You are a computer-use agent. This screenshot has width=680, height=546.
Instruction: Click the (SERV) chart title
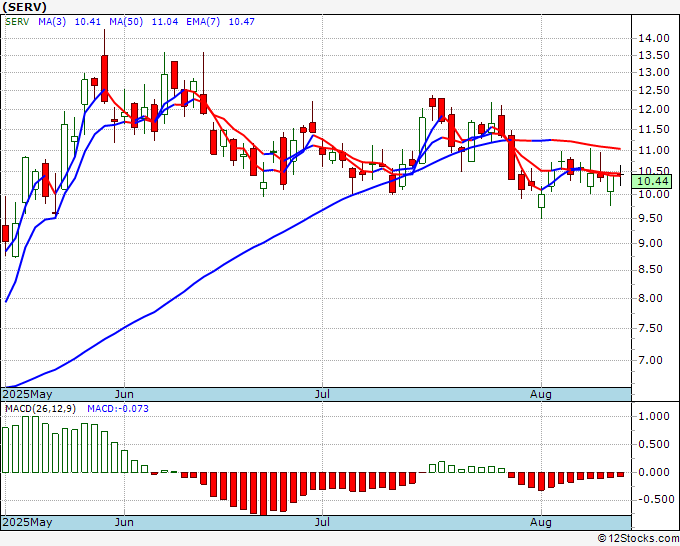tap(24, 7)
